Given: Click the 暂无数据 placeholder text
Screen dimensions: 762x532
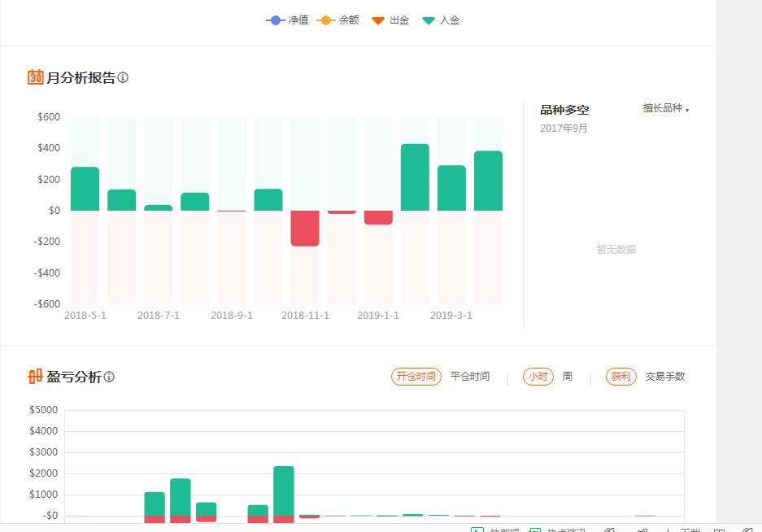Looking at the screenshot, I should point(616,250).
